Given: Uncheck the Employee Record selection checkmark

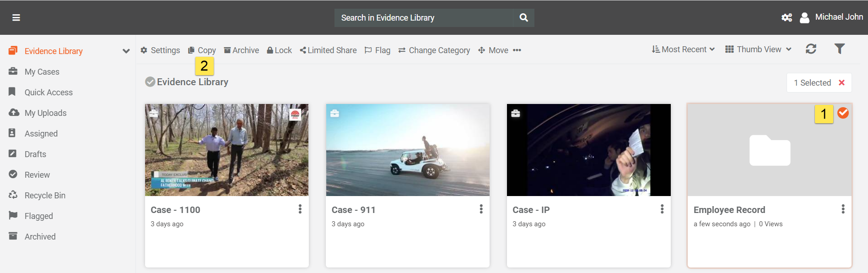Looking at the screenshot, I should point(843,113).
